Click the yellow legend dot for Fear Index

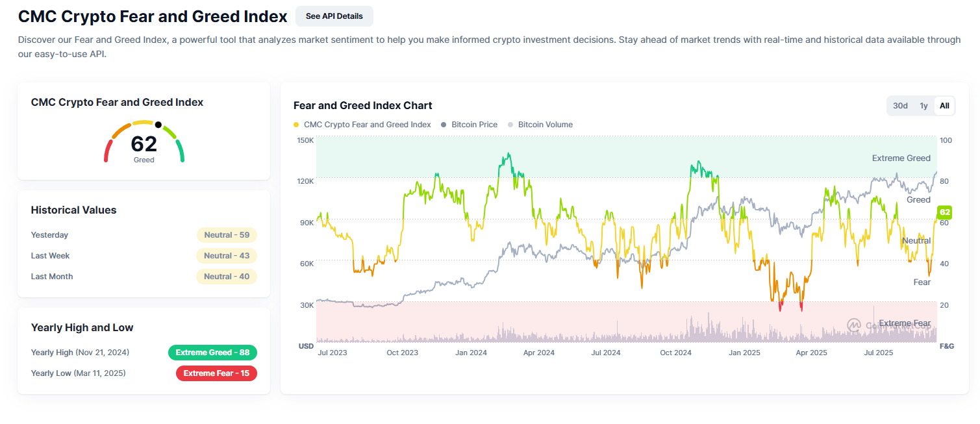click(297, 125)
